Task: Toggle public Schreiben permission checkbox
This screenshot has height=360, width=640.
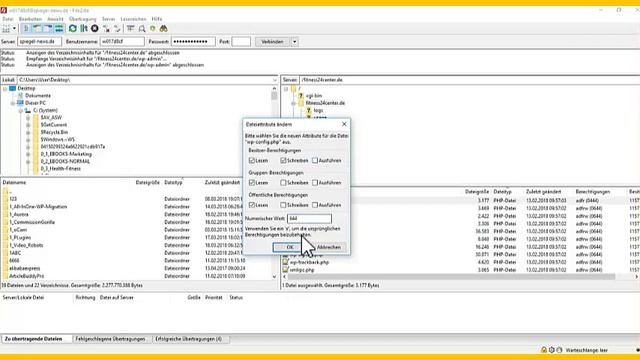Action: pyautogui.click(x=283, y=205)
